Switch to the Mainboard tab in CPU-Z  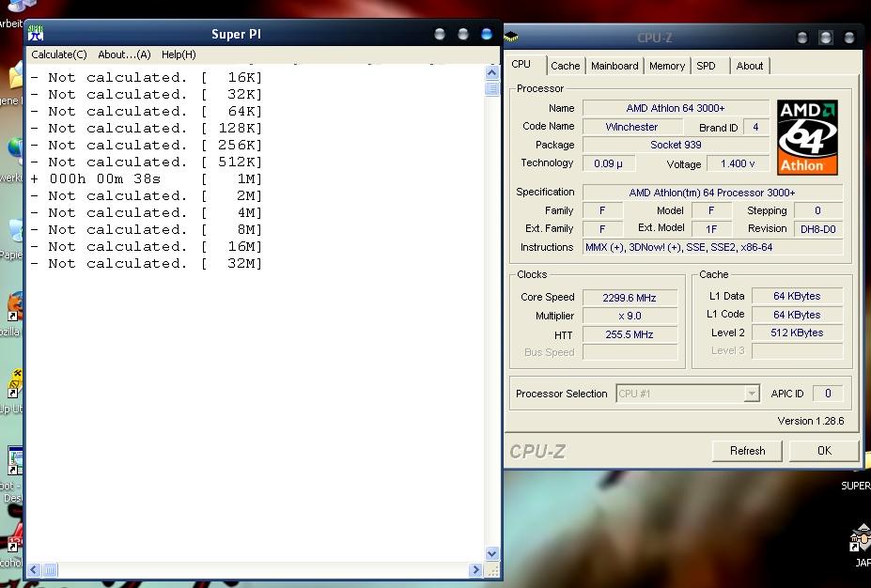click(x=614, y=66)
